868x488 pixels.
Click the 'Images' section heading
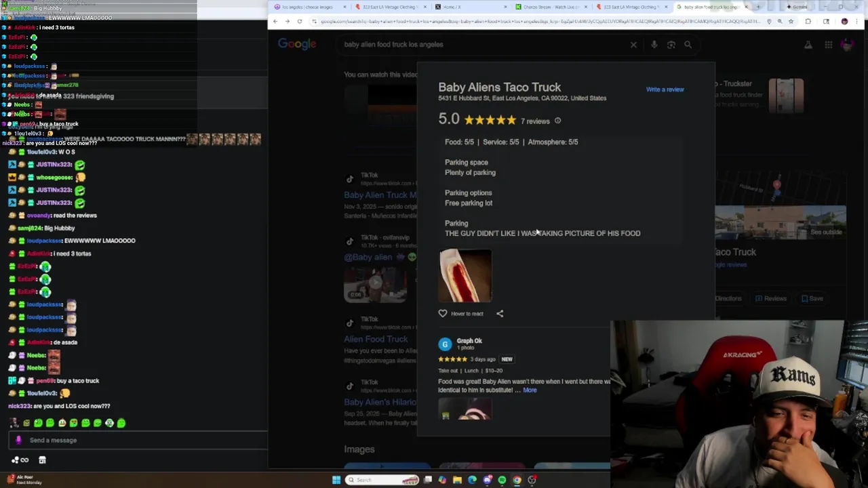(x=359, y=449)
